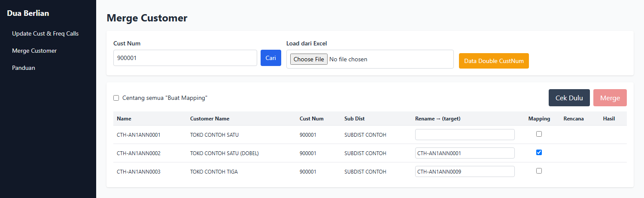Click Choose File to load Excel
Screen dimensions: 644x198
309,59
